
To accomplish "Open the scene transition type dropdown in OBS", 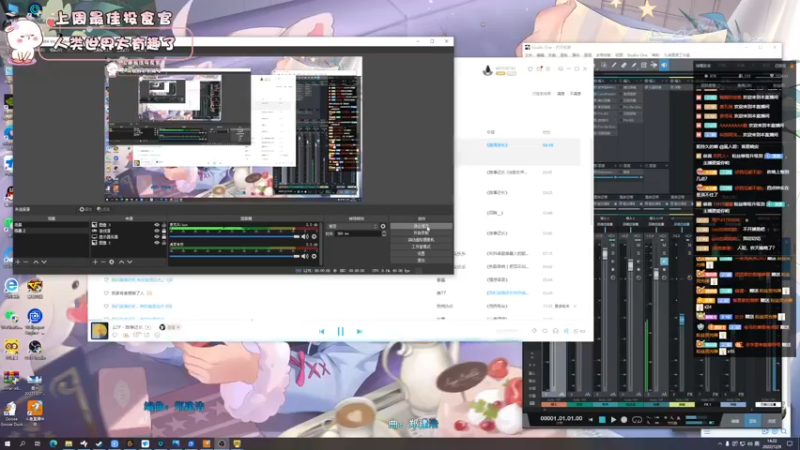I will click(x=353, y=226).
